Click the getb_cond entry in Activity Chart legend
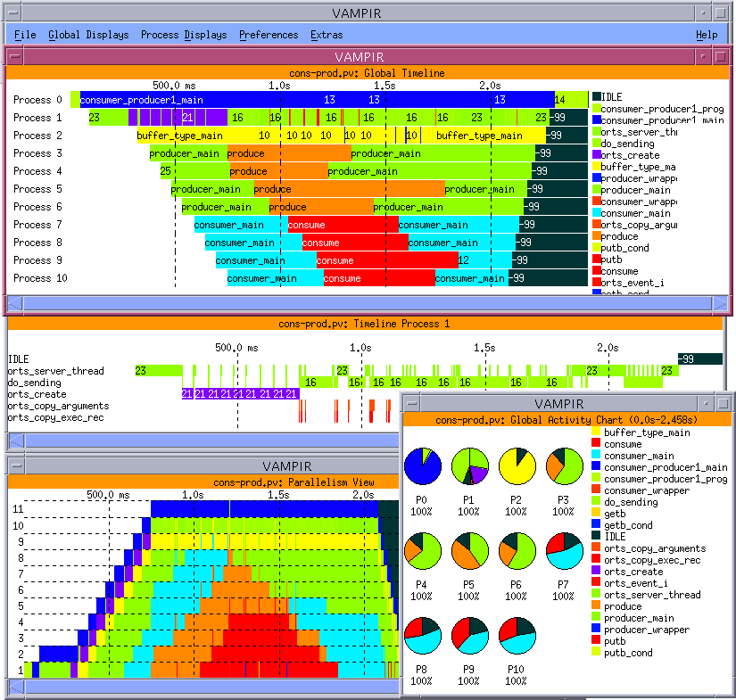Viewport: 736px width, 700px height. [628, 525]
